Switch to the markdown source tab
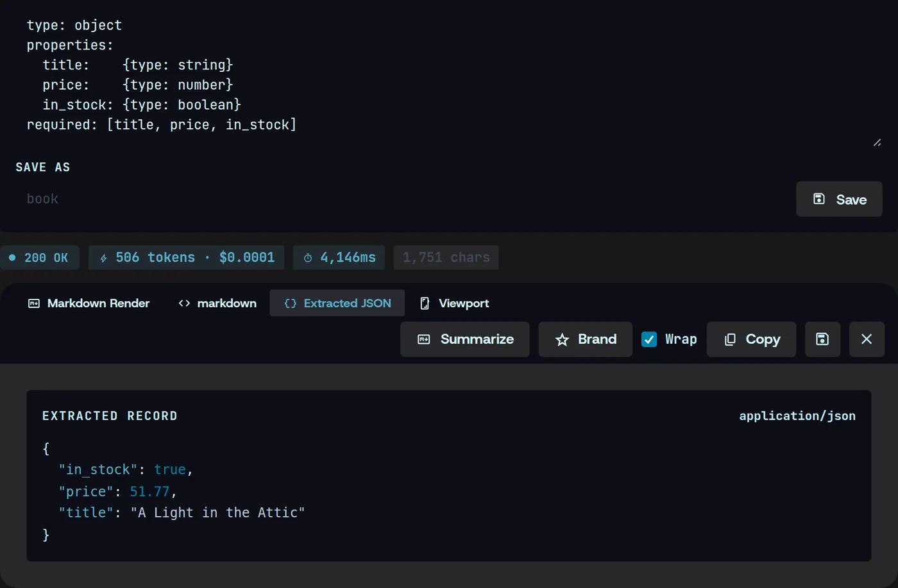Image resolution: width=898 pixels, height=588 pixels. 217,303
